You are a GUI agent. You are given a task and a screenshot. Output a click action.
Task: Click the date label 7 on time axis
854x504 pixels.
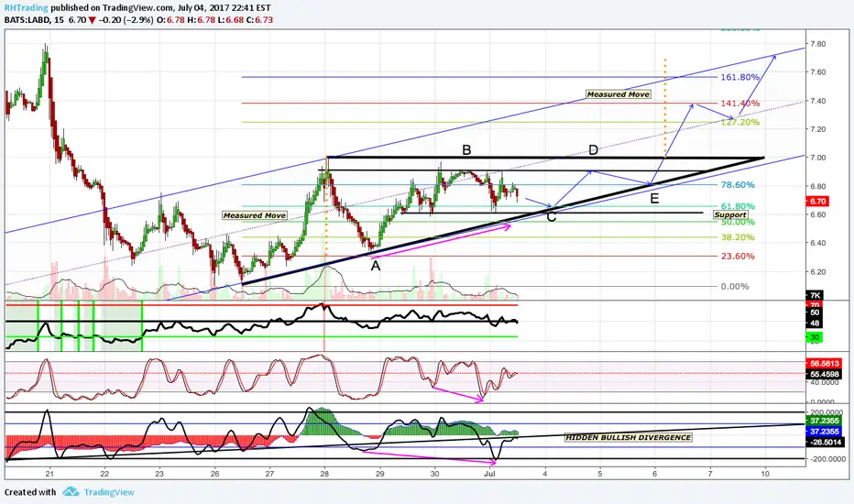710,474
